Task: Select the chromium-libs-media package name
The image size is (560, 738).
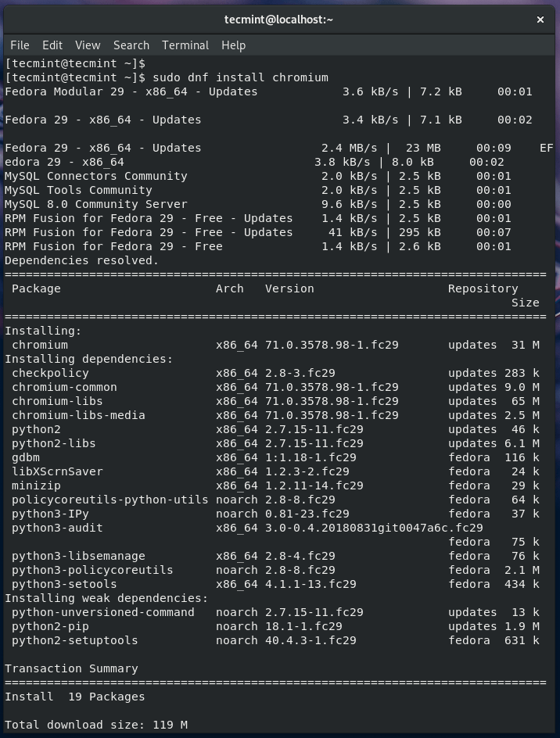Action: tap(78, 415)
